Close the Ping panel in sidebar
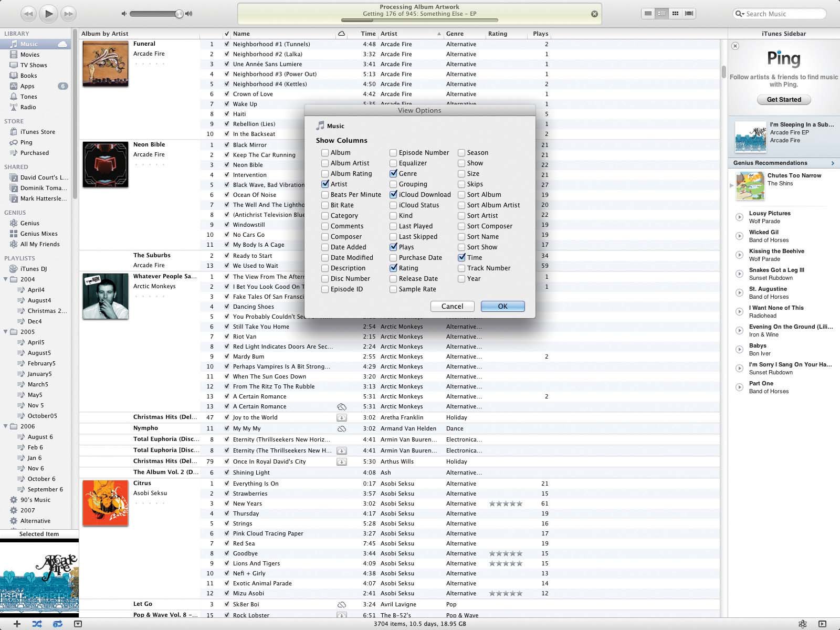 coord(735,46)
